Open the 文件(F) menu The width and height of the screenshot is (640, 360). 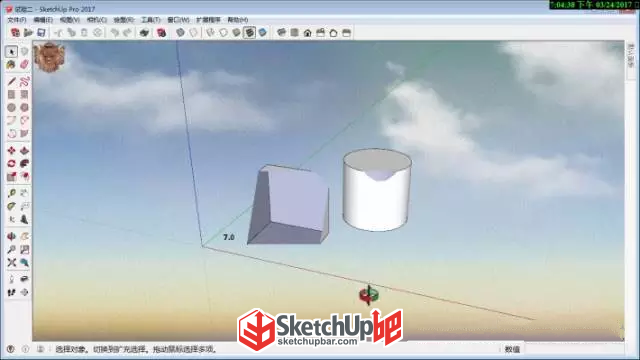click(x=17, y=20)
